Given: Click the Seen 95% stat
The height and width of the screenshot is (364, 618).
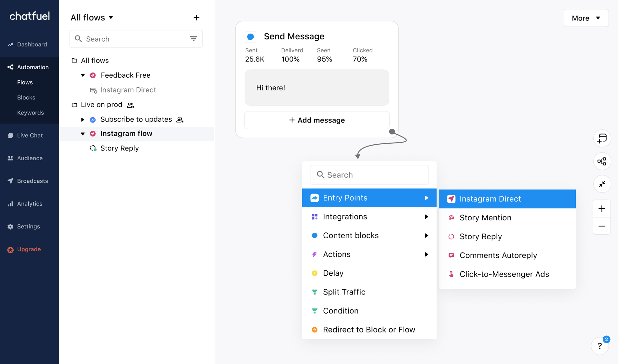Looking at the screenshot, I should pyautogui.click(x=324, y=55).
